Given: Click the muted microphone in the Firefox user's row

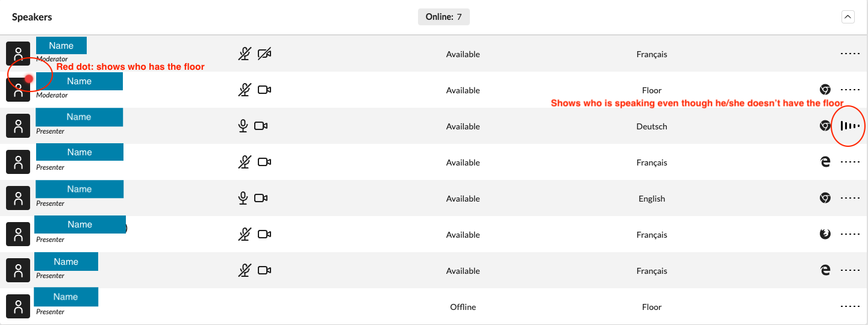Looking at the screenshot, I should click(243, 235).
